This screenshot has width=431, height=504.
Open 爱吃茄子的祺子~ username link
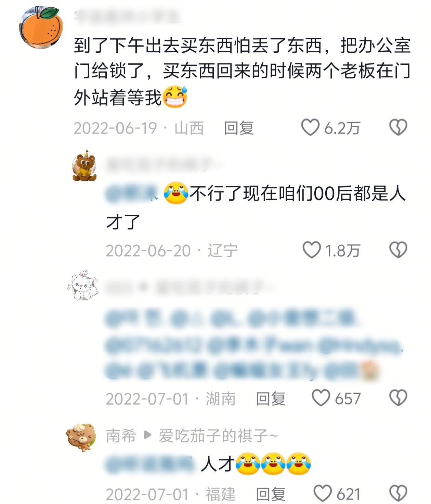click(x=218, y=436)
